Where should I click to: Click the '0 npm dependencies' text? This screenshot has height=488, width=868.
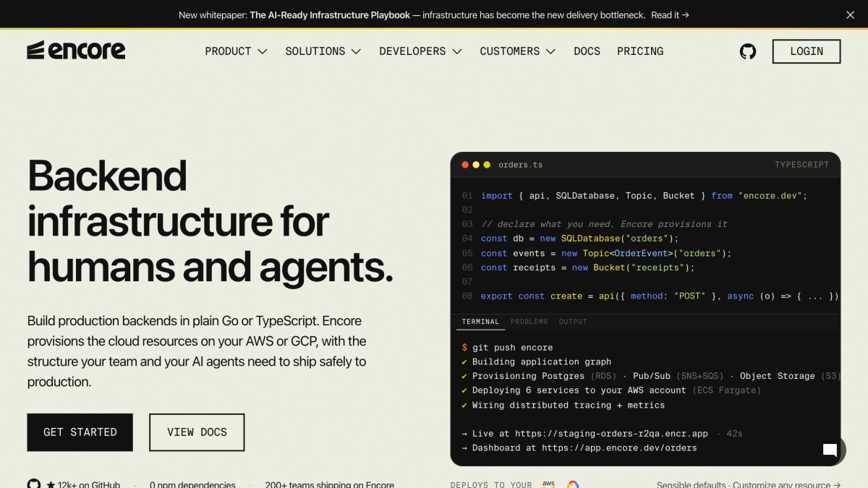pyautogui.click(x=192, y=485)
